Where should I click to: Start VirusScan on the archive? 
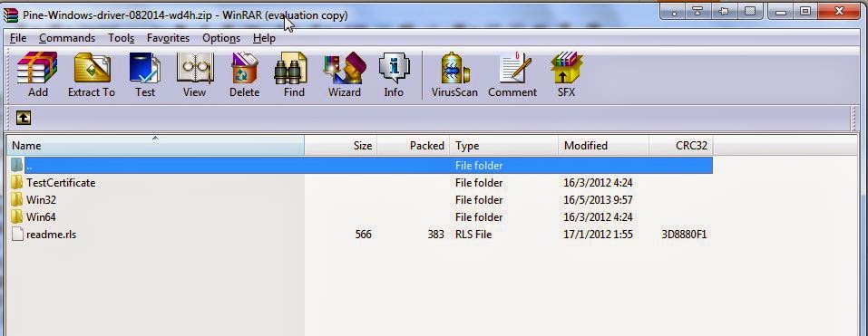[x=454, y=74]
